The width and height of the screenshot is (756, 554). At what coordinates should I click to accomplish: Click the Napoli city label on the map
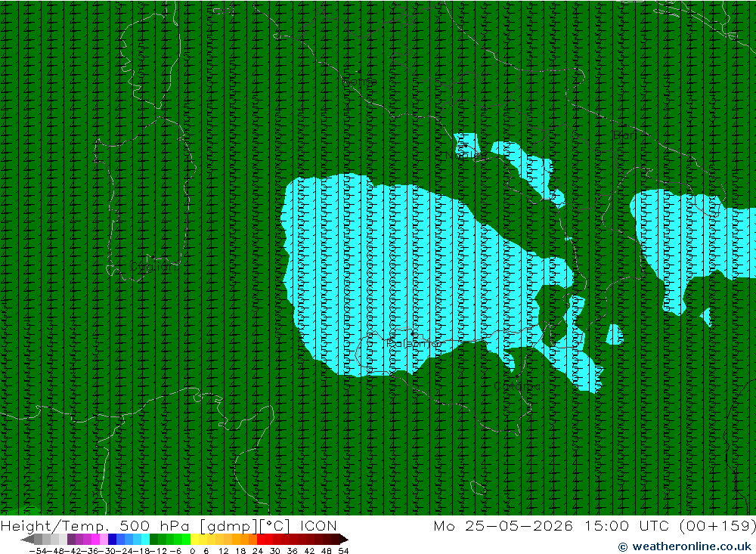tap(465, 155)
